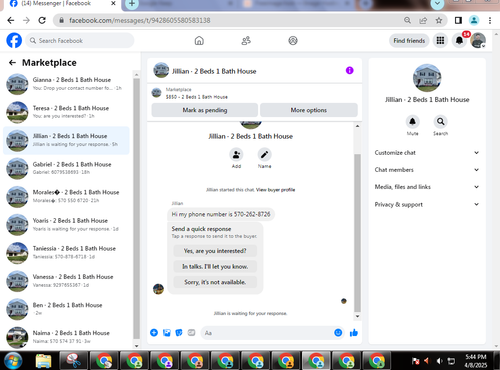Image resolution: width=500 pixels, height=370 pixels.
Task: Open the account profile picture menu
Action: point(478,41)
